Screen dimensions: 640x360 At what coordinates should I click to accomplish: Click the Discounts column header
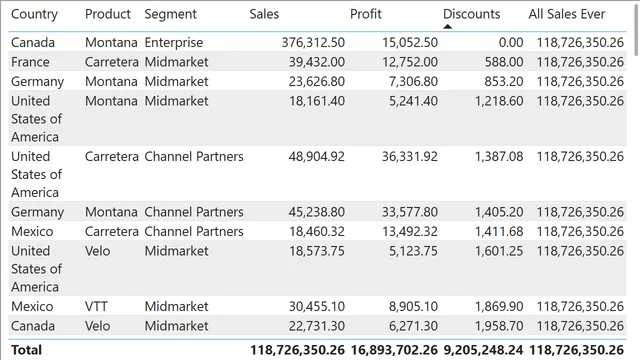click(x=471, y=14)
